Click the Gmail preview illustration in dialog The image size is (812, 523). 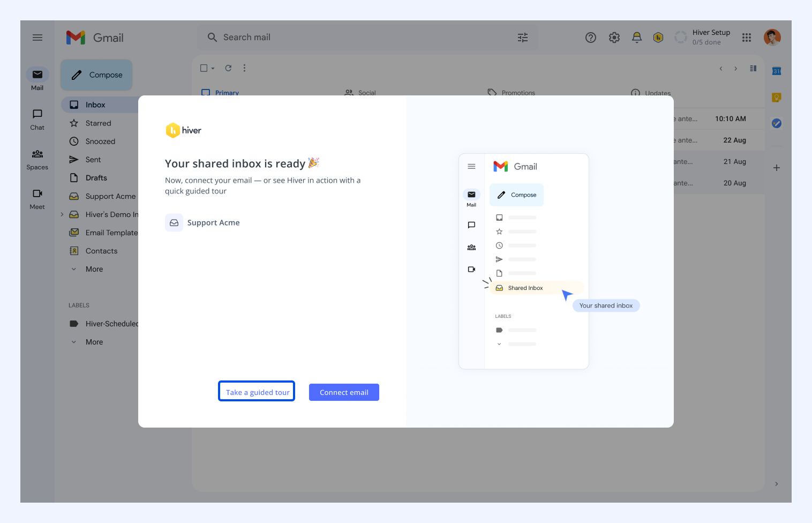(x=524, y=261)
